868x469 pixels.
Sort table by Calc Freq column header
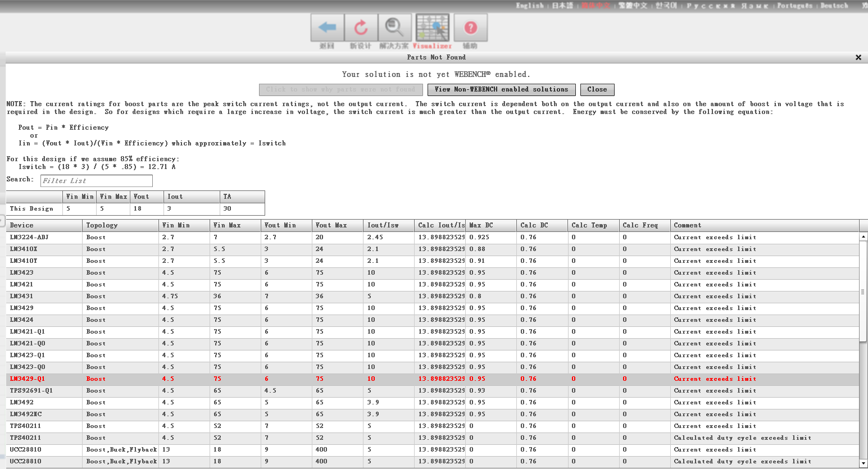(x=644, y=225)
